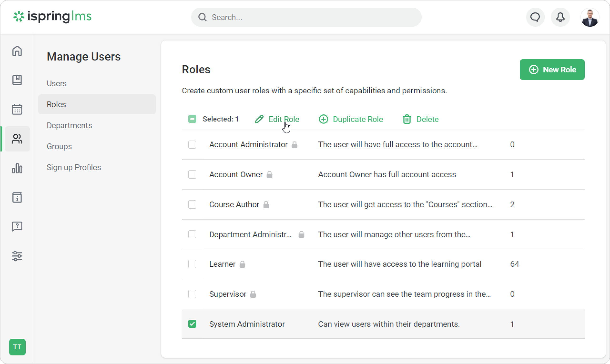
Task: Uncheck the System Administrator role checkbox
Action: pos(192,324)
